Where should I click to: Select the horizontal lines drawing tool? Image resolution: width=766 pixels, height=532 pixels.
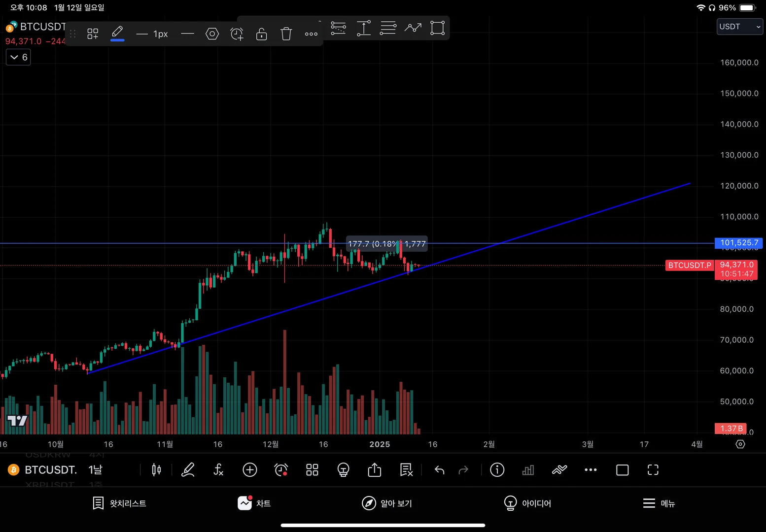pos(388,28)
